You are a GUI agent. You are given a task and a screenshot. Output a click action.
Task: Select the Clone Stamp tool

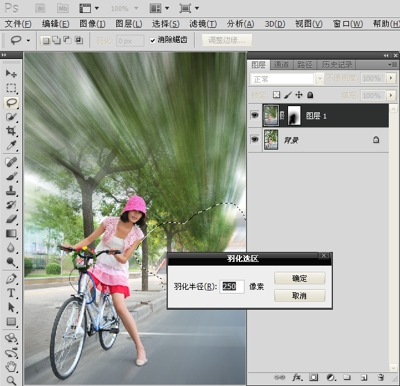(11, 191)
